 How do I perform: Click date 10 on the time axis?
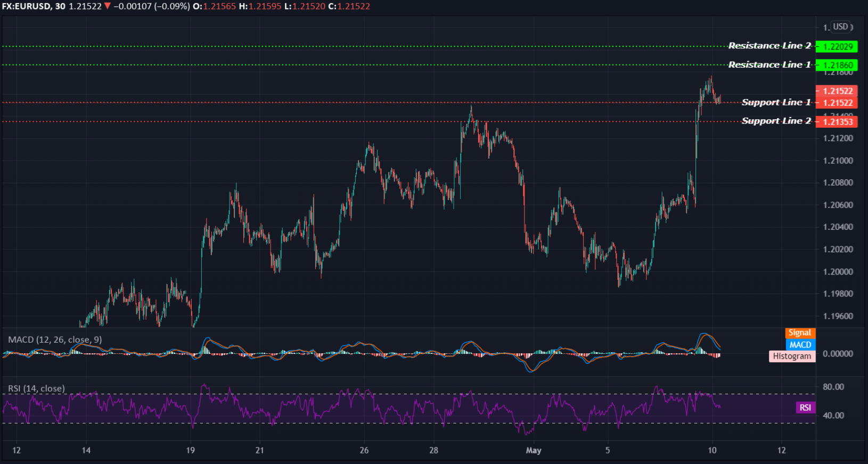pyautogui.click(x=712, y=451)
